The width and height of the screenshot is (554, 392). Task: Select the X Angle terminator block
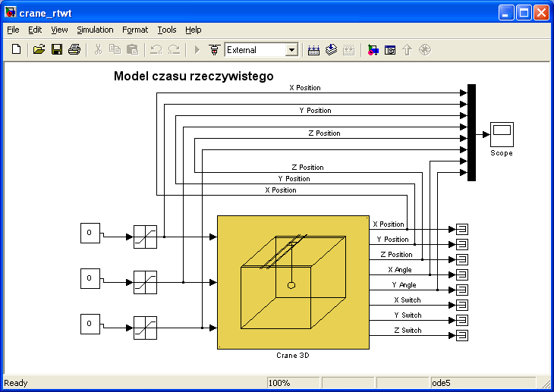pyautogui.click(x=462, y=274)
